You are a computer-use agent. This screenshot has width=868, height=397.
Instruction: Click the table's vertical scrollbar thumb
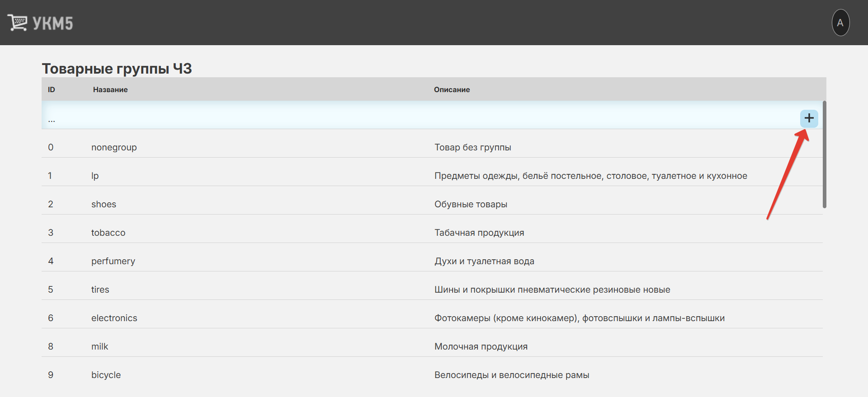pos(824,154)
